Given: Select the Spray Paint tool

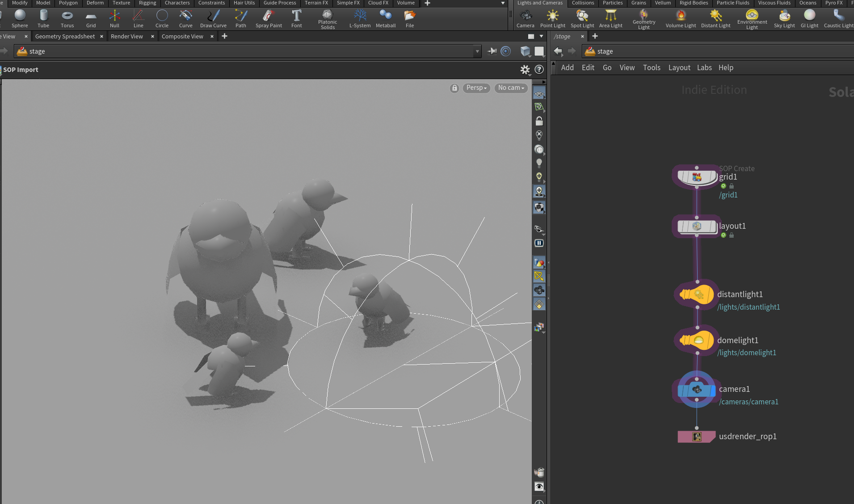Looking at the screenshot, I should coord(269,19).
